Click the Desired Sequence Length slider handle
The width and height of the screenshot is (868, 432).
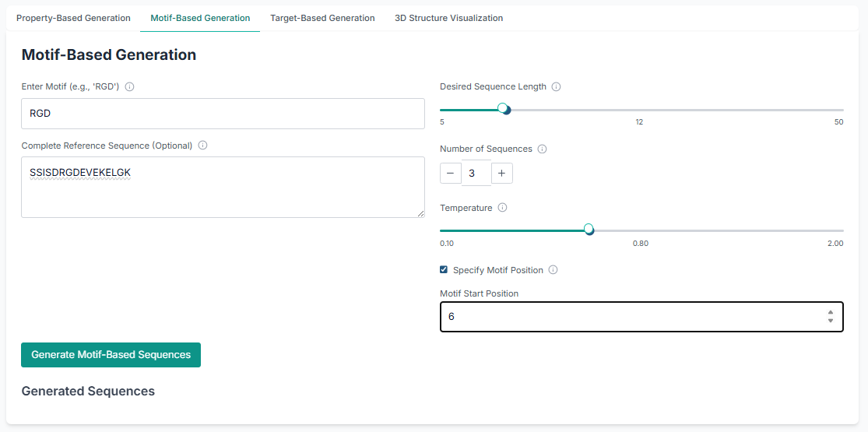tap(504, 109)
